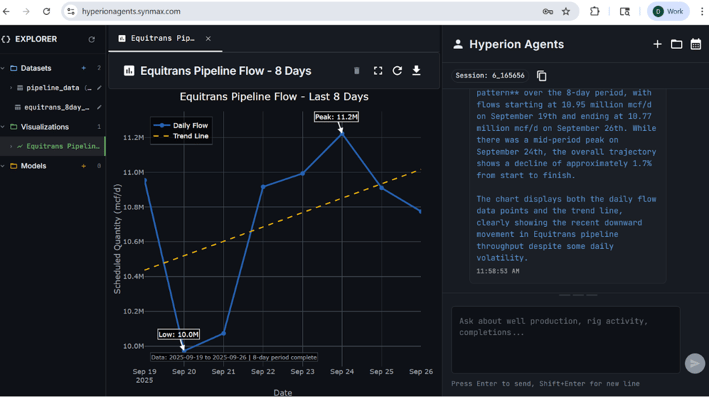The width and height of the screenshot is (709, 397).
Task: Collapse the Visualizations folder
Action: click(4, 127)
